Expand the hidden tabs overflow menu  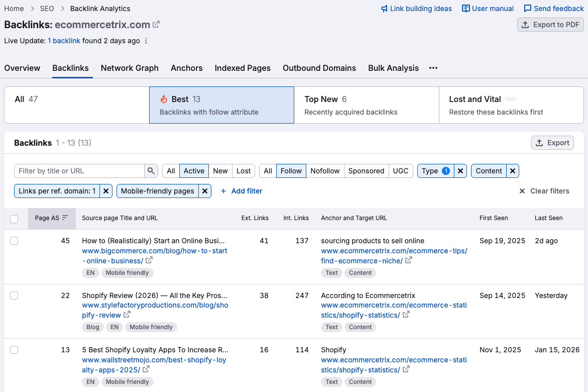[x=432, y=68]
